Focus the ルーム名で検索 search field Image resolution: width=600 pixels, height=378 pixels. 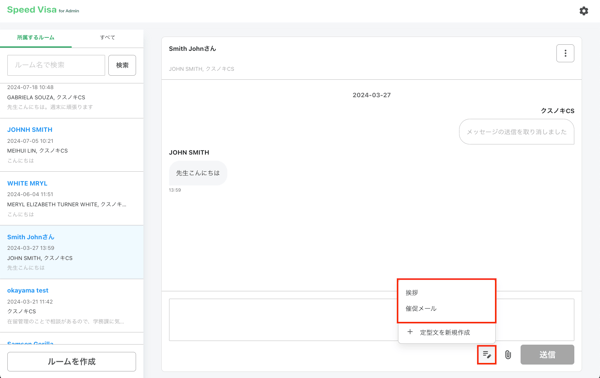(x=56, y=65)
